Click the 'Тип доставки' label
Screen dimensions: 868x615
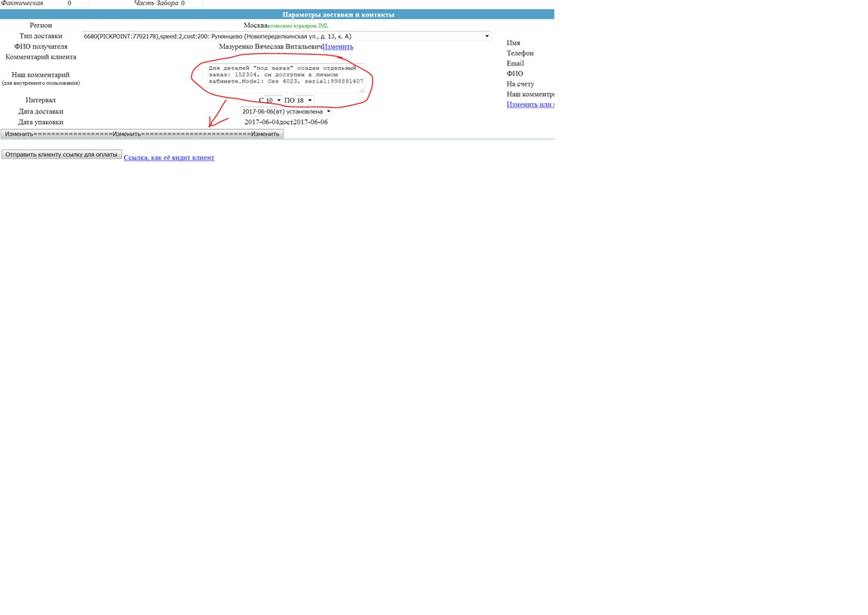[x=41, y=36]
